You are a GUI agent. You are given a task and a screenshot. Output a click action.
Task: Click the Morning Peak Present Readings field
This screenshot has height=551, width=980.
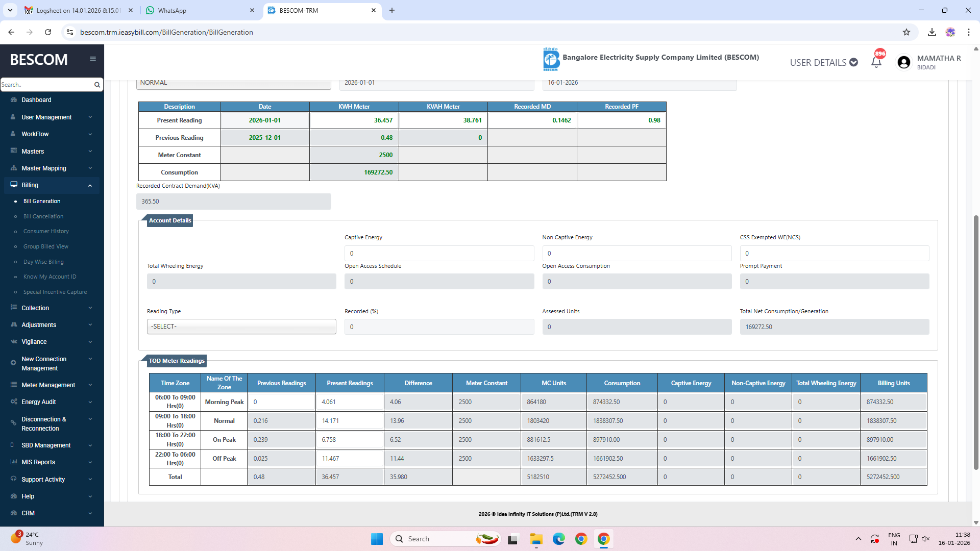[x=350, y=402]
